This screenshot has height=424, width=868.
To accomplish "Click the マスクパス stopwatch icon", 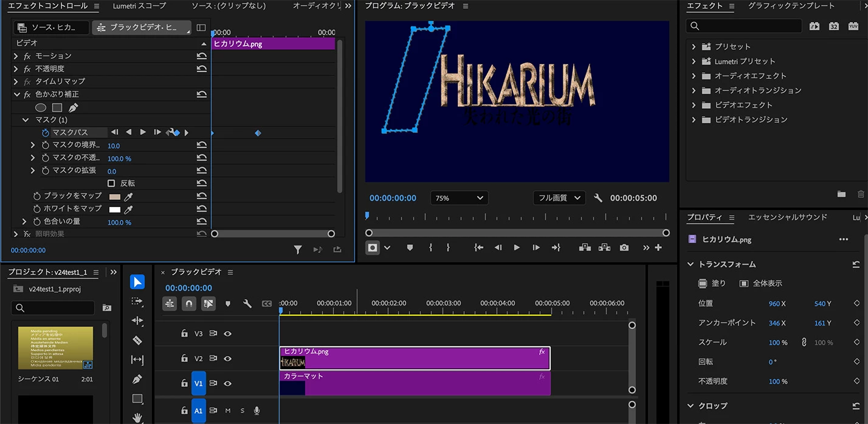I will 46,132.
